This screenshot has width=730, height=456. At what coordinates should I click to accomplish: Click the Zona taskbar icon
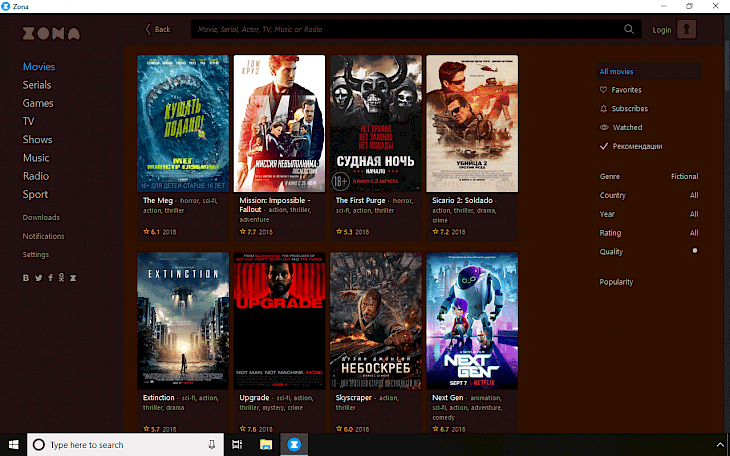(294, 444)
